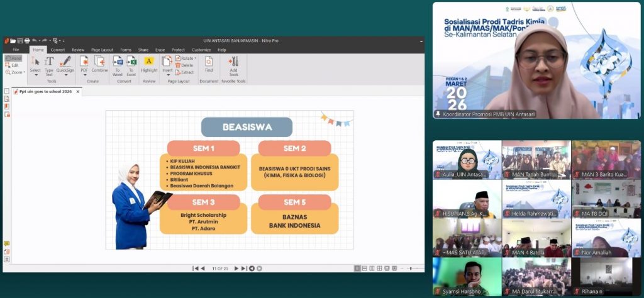Image resolution: width=644 pixels, height=298 pixels.
Task: Click the BEASISWA heading on the slide
Action: click(247, 127)
